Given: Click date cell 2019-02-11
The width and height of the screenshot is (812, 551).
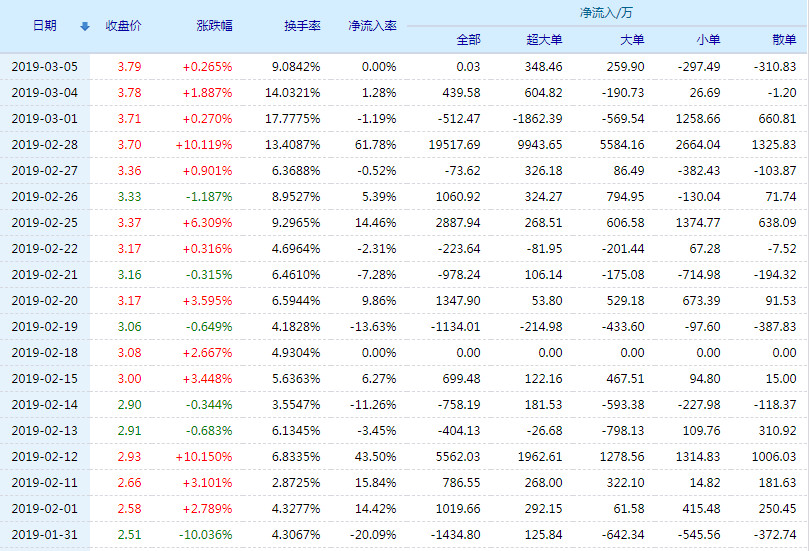Looking at the screenshot, I should [45, 483].
